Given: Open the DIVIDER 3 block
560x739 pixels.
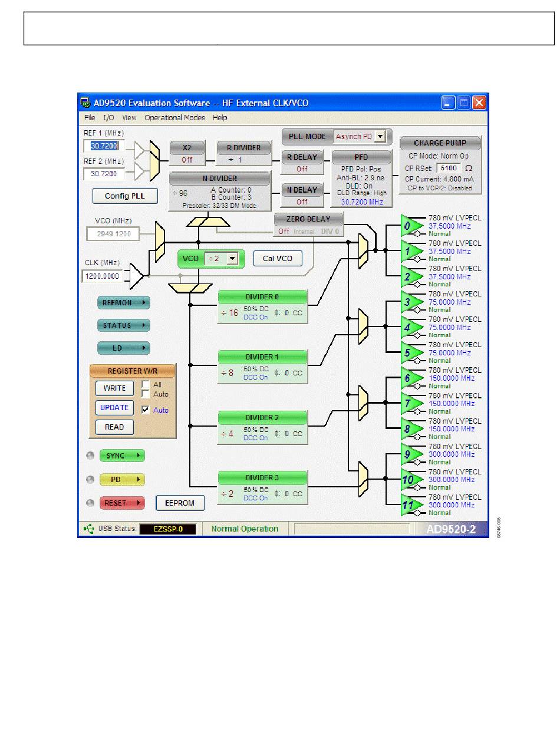Looking at the screenshot, I should click(x=263, y=488).
